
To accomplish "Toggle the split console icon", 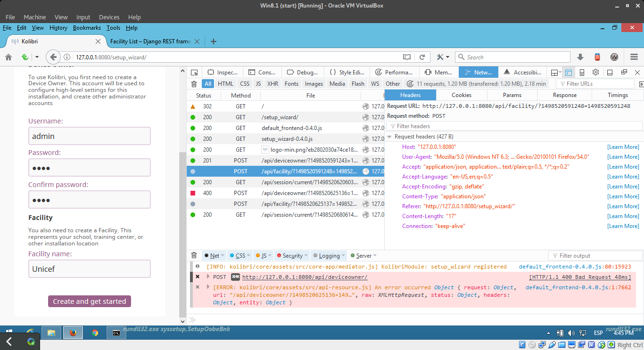I will click(569, 72).
